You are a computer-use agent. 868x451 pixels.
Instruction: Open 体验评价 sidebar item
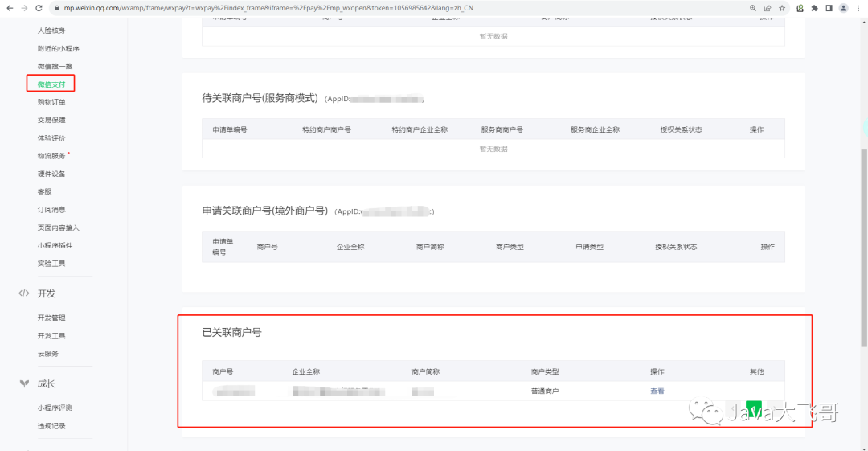(x=51, y=138)
